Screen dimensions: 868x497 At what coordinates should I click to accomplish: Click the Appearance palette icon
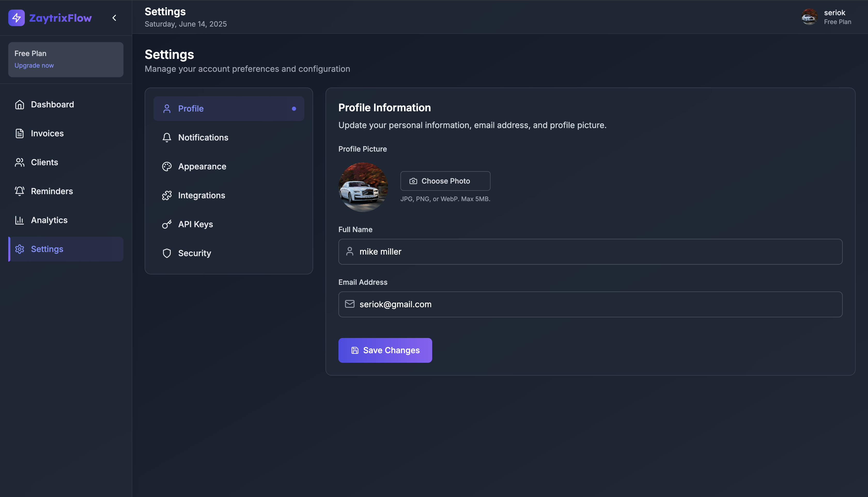167,167
